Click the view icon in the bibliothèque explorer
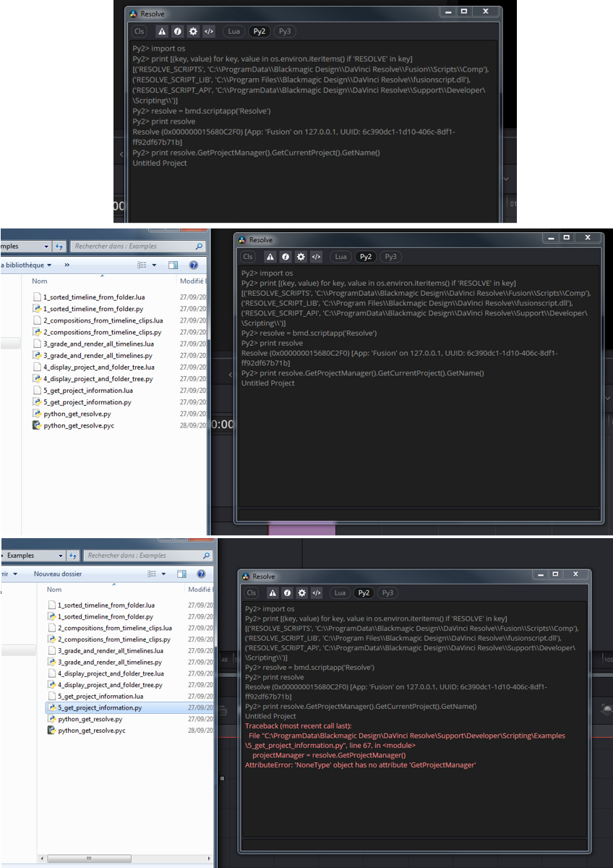Screen dimensions: 613x868 pyautogui.click(x=141, y=265)
